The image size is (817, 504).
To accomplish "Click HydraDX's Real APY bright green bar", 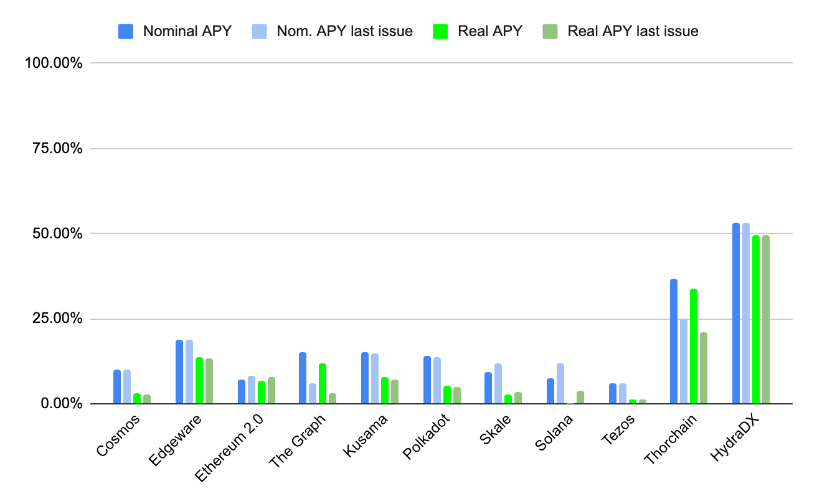I will point(756,320).
